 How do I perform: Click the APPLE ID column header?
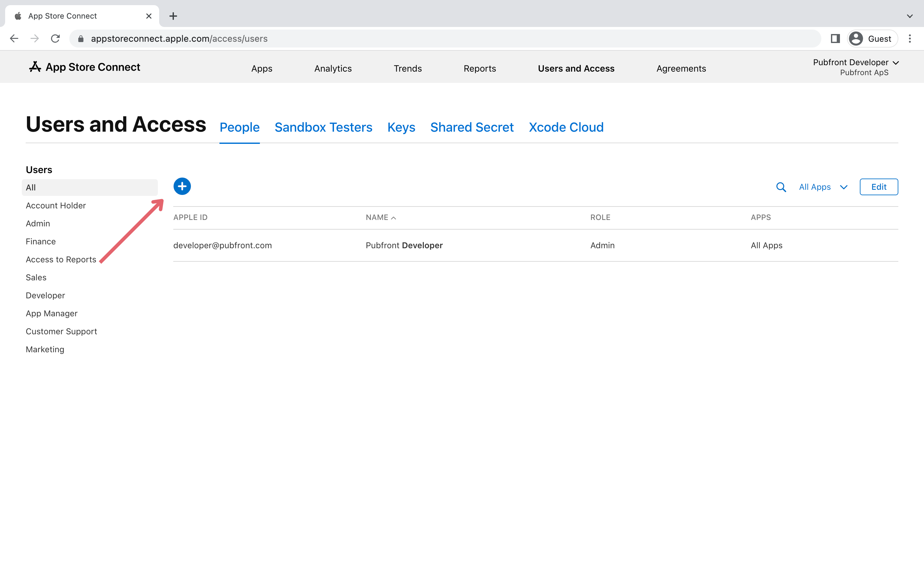coord(190,217)
